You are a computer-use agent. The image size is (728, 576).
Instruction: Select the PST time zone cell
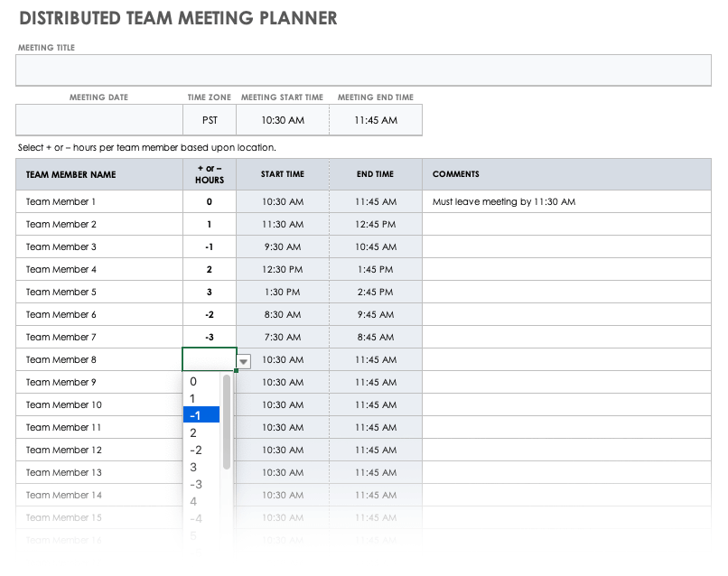210,120
